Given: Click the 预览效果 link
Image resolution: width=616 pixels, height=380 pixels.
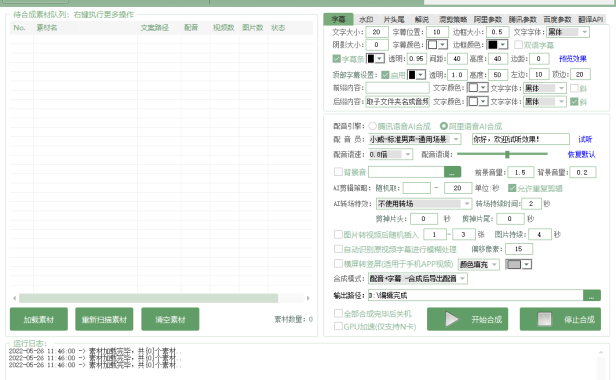Looking at the screenshot, I should (x=573, y=59).
